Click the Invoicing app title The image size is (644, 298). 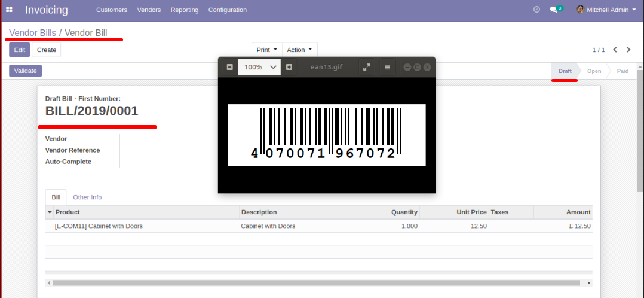tap(47, 10)
